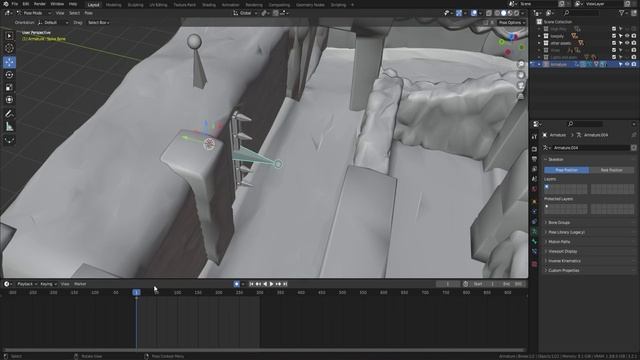640x360 pixels.
Task: Toggle viewport gizmos button
Action: (459, 13)
